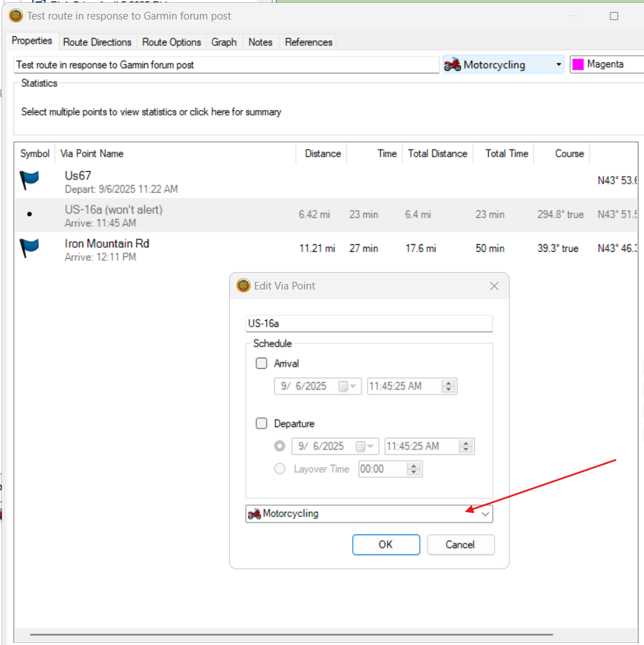Click the 294.8° true course cell
644x645 pixels.
[x=560, y=214]
